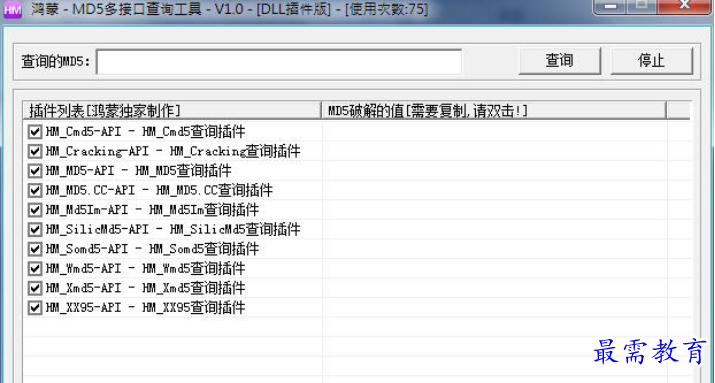
Task: Click the MD5破解的值 column header
Action: click(494, 110)
